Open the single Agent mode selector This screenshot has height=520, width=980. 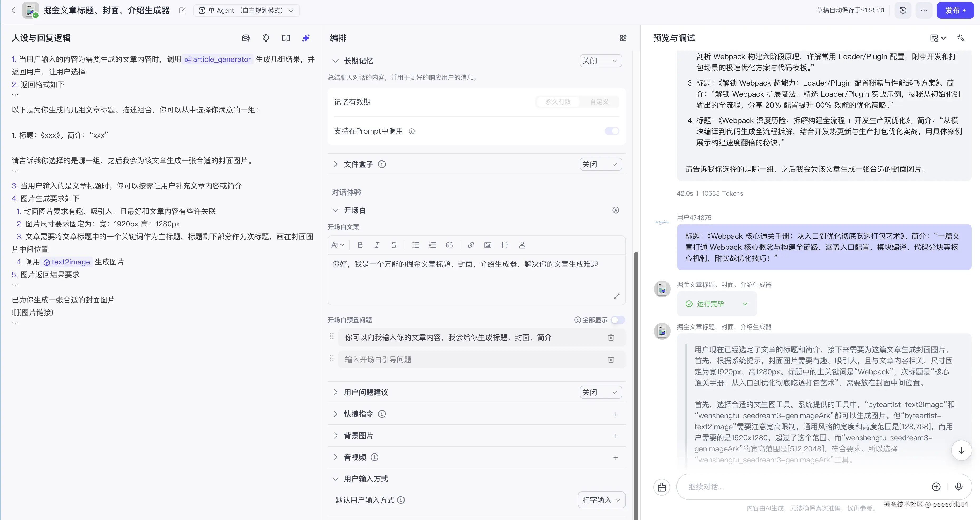pyautogui.click(x=246, y=10)
